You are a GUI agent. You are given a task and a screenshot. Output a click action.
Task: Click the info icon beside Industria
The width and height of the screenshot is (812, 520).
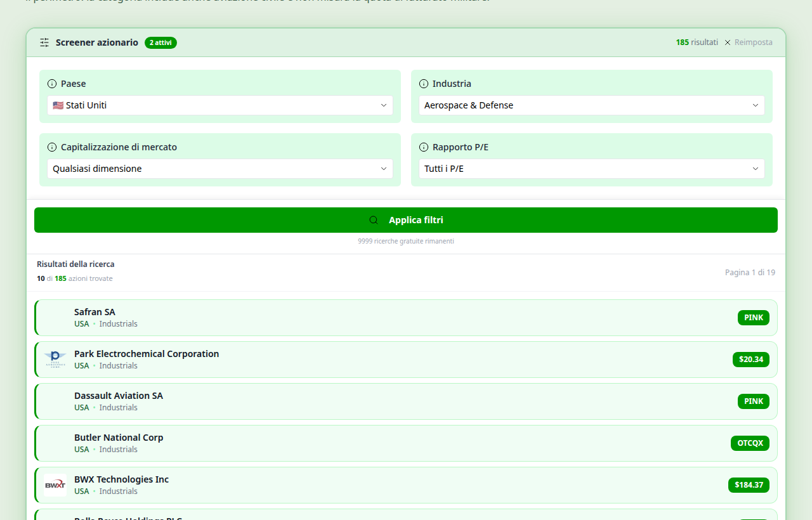coord(424,84)
